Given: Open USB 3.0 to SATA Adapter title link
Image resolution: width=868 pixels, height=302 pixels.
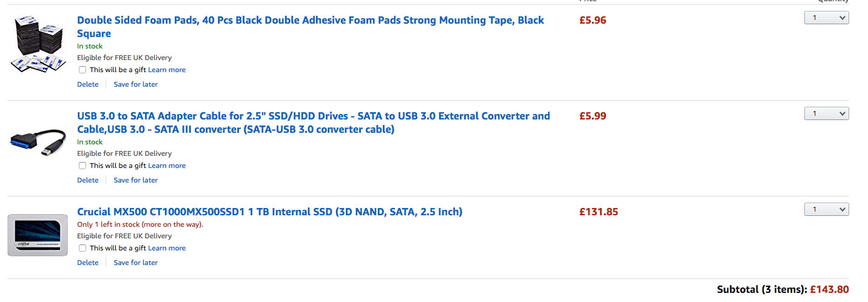Looking at the screenshot, I should [x=314, y=122].
